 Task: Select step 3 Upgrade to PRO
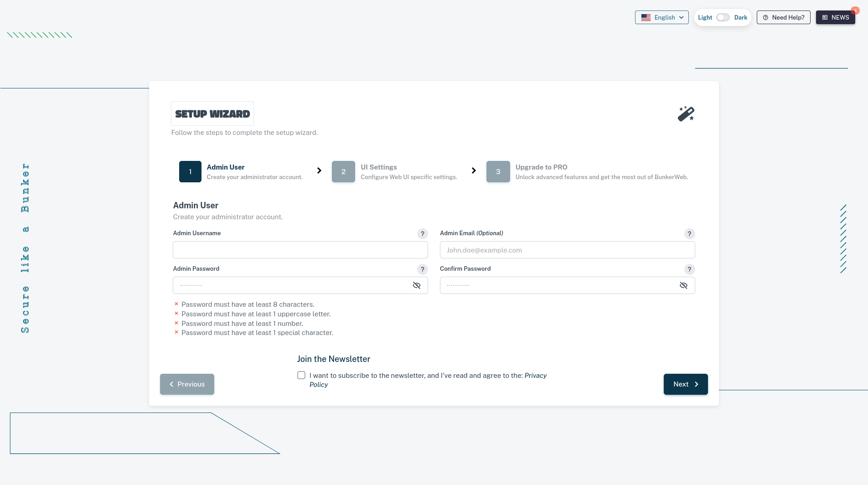point(587,171)
